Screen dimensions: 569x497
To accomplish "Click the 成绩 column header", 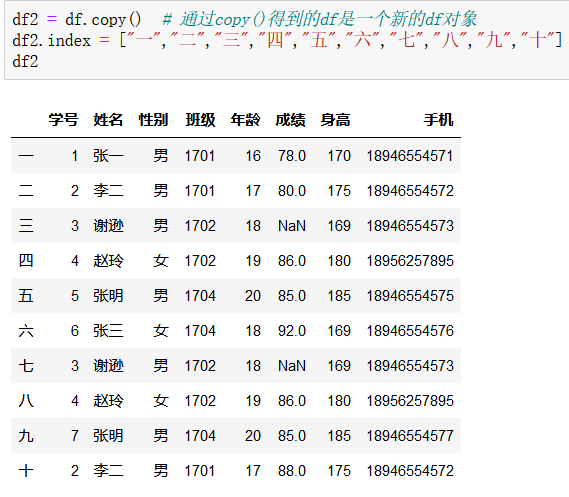I will tap(291, 120).
